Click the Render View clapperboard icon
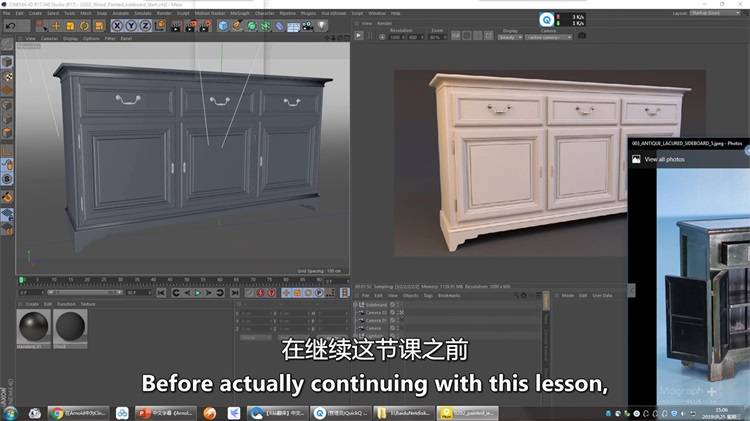Viewport: 750px width, 421px height. [x=175, y=25]
